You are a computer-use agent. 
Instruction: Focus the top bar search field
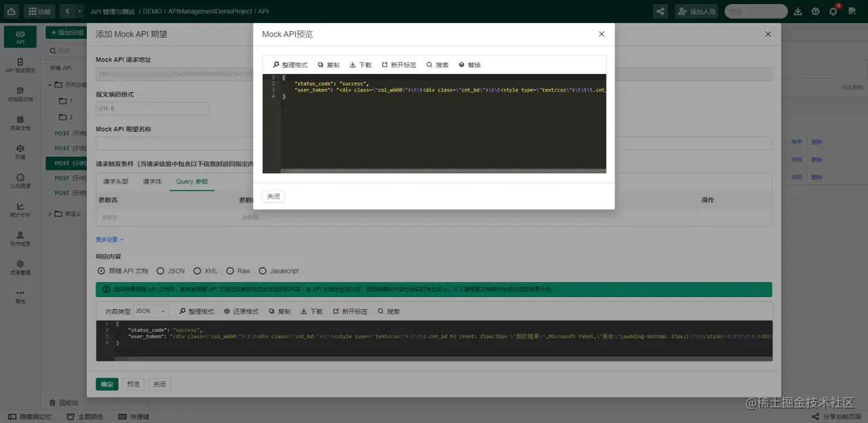point(755,11)
